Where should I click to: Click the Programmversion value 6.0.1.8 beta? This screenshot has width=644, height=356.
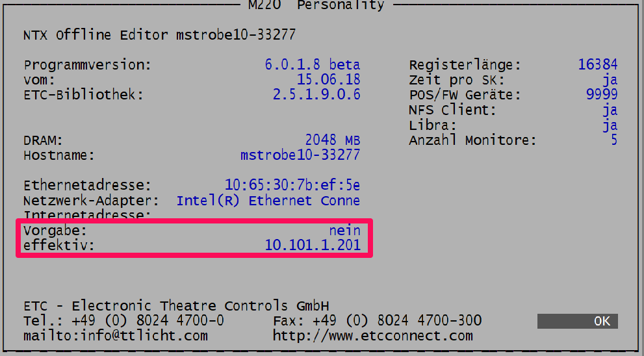312,65
